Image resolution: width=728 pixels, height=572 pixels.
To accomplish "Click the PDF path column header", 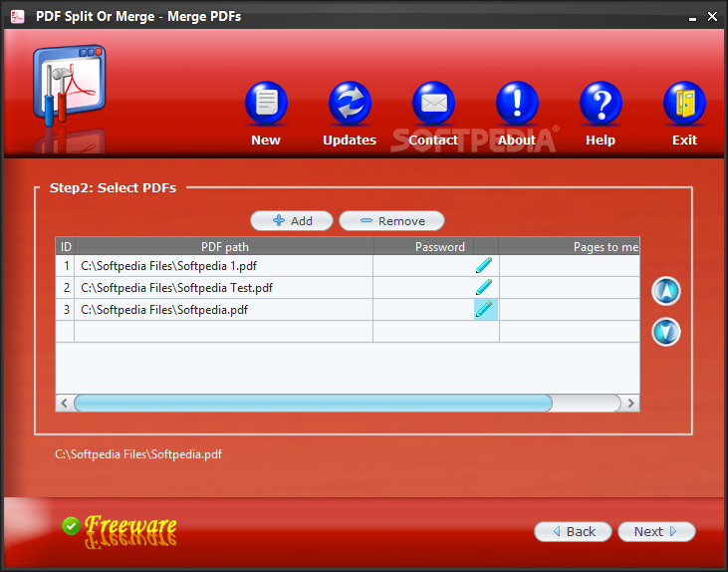I will tap(224, 247).
